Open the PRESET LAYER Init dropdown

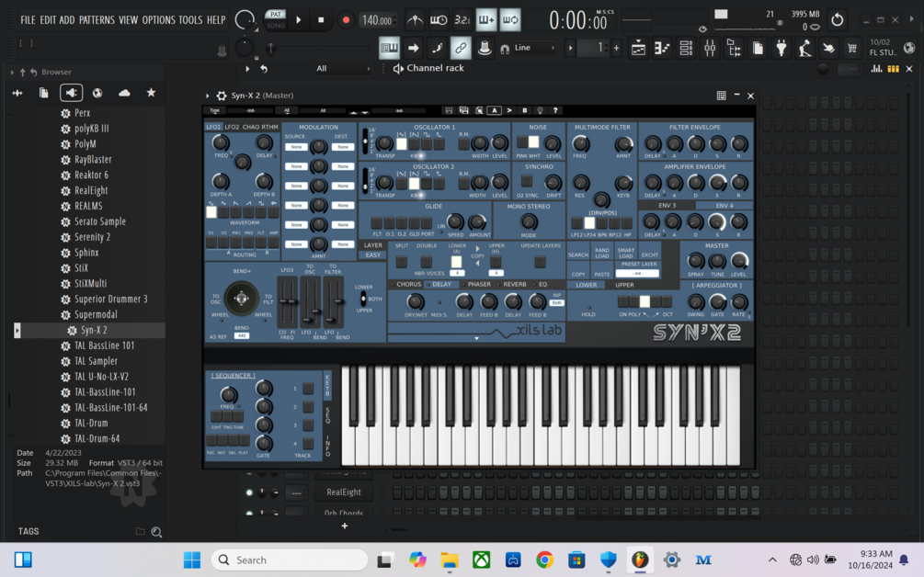pos(638,274)
